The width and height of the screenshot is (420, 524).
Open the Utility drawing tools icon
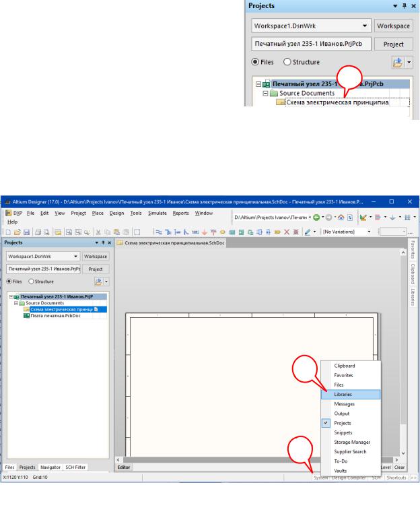tap(363, 218)
